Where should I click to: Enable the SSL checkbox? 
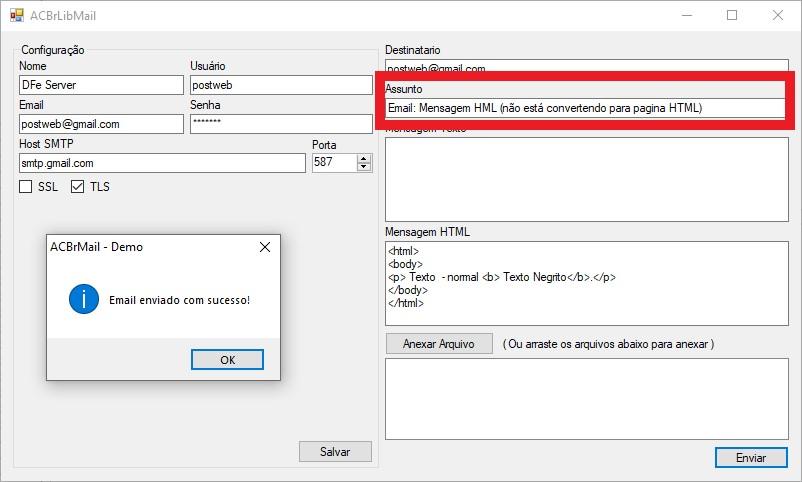(x=26, y=187)
